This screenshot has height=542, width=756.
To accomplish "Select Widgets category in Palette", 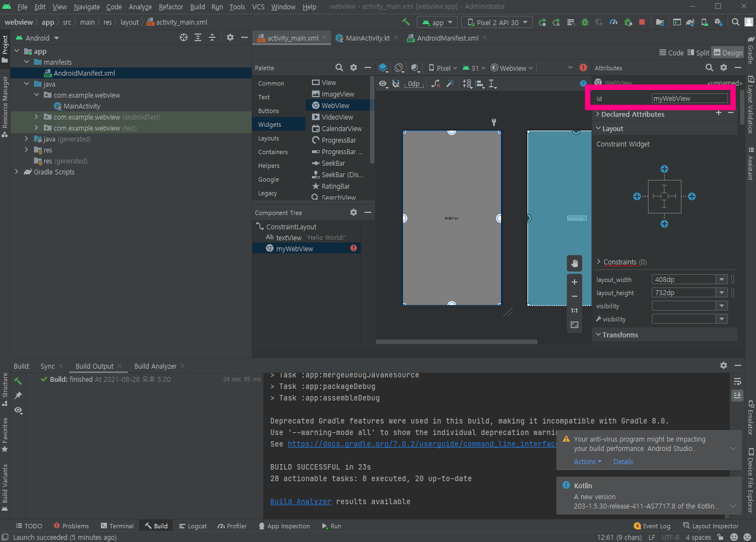I will [278, 125].
